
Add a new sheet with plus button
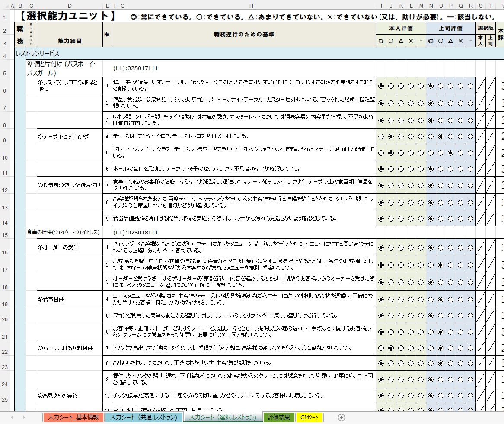pos(341,417)
